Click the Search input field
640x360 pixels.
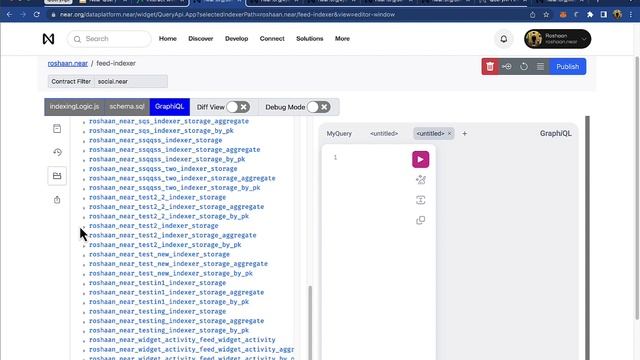coord(109,39)
